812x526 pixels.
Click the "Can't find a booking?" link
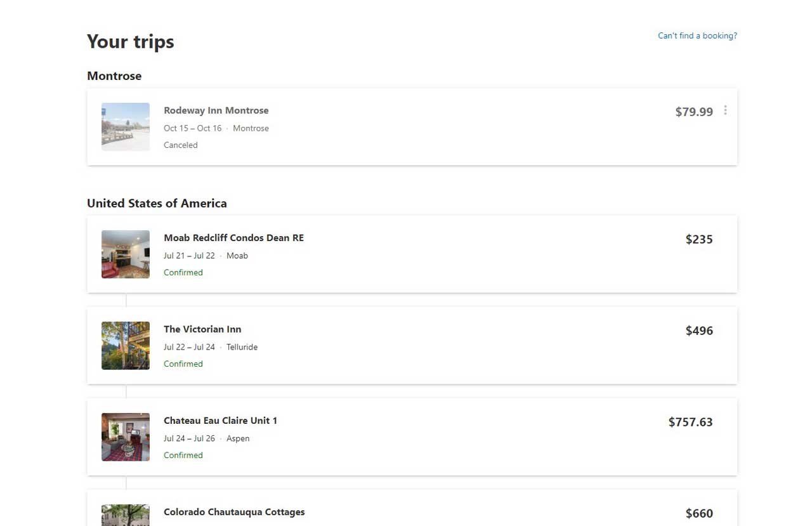point(697,36)
